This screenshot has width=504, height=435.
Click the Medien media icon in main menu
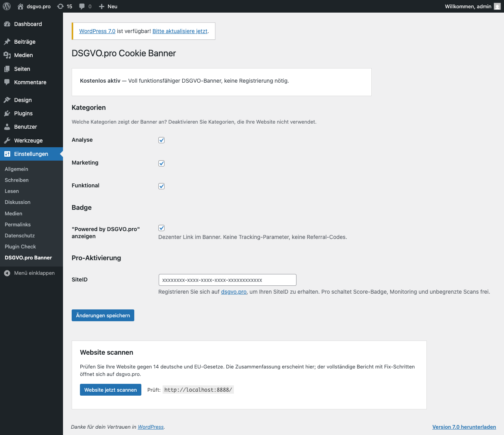point(7,55)
